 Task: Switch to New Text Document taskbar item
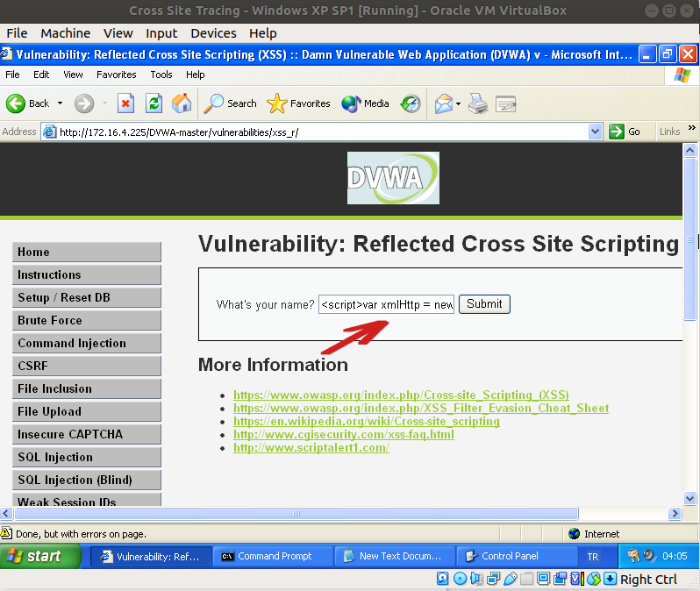(395, 556)
